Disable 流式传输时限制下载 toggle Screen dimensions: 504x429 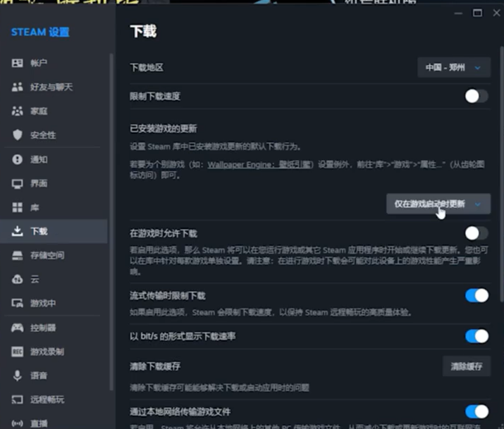[477, 296]
